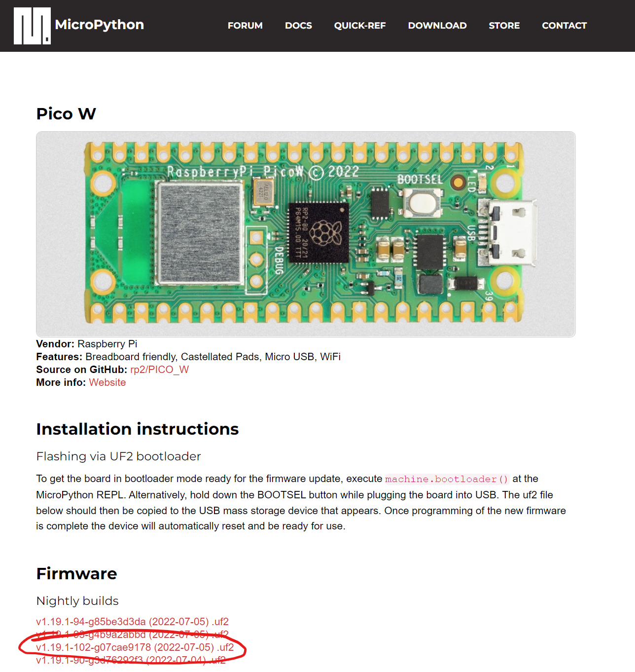The image size is (635, 672).
Task: Follow the More info Website link
Action: 107,382
